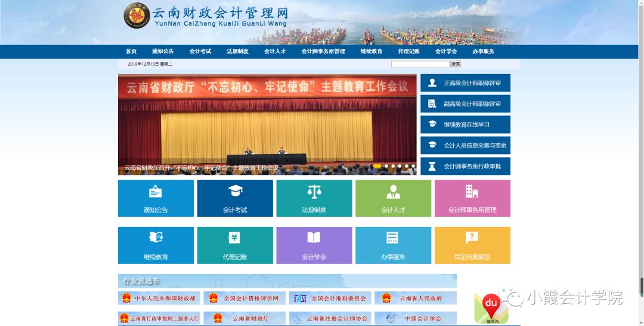Open the 继续教育 book tile
This screenshot has width=644, height=326.
coord(156,245)
